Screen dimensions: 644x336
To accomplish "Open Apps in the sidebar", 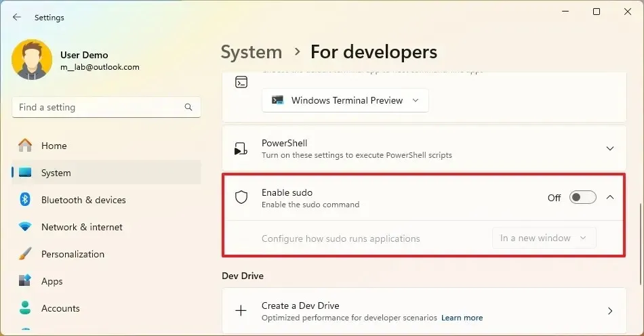I will click(52, 281).
